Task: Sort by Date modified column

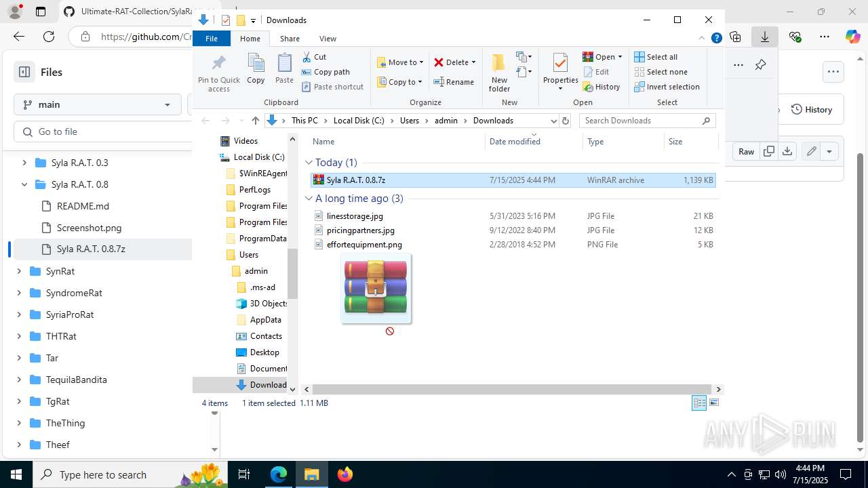Action: pyautogui.click(x=534, y=142)
